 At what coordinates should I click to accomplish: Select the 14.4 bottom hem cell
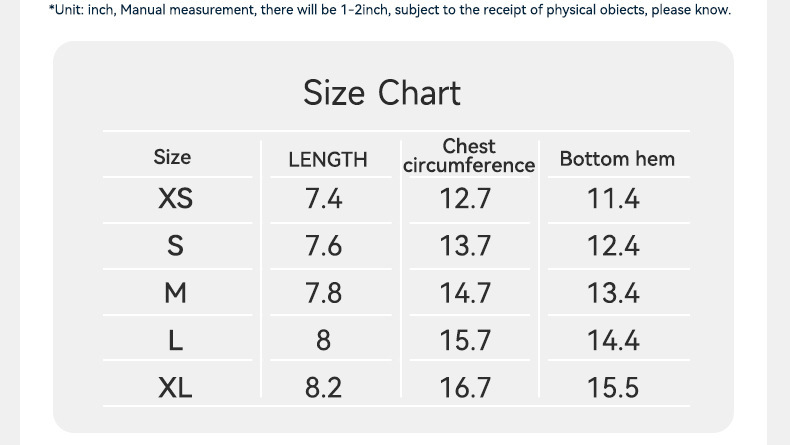[x=613, y=340]
